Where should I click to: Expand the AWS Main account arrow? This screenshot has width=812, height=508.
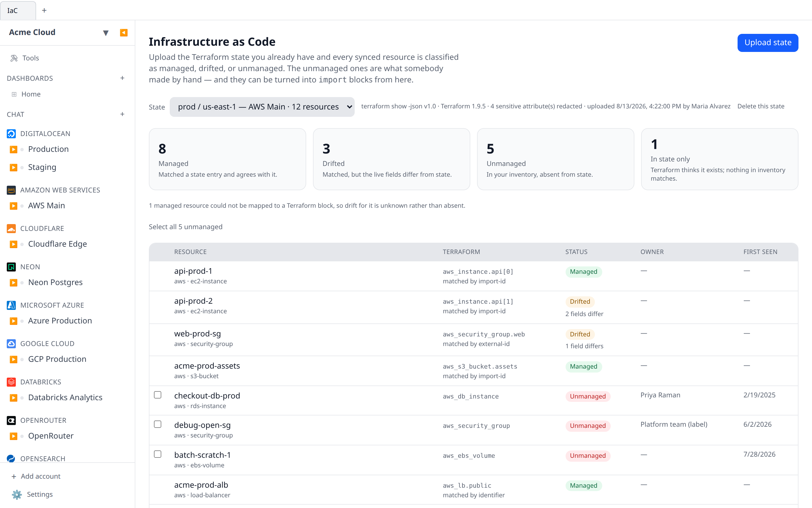[14, 206]
